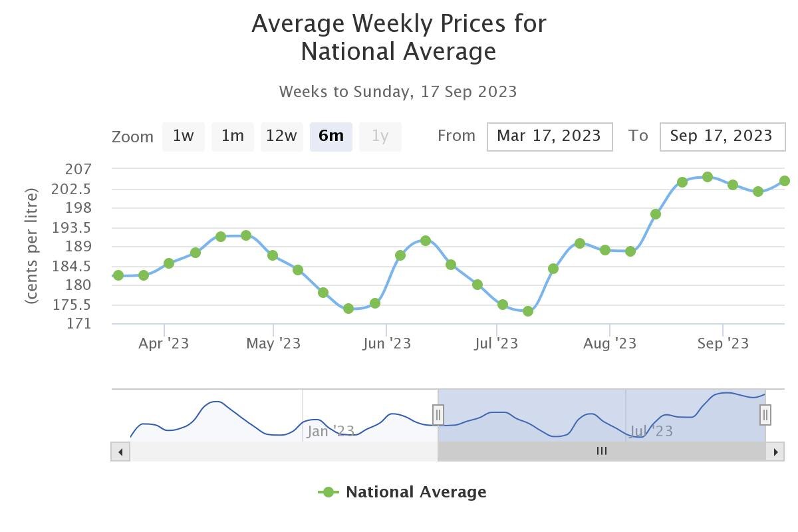Click the lowest data point in July
This screenshot has width=798, height=532.
click(528, 311)
